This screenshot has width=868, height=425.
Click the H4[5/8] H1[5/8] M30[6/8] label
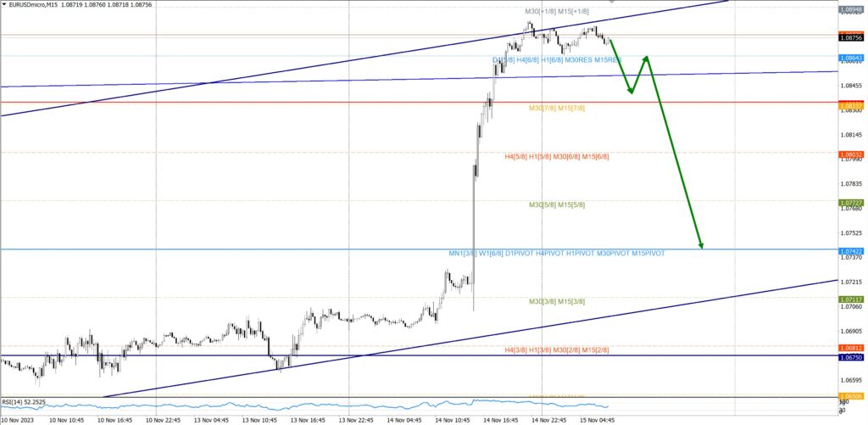[x=557, y=157]
